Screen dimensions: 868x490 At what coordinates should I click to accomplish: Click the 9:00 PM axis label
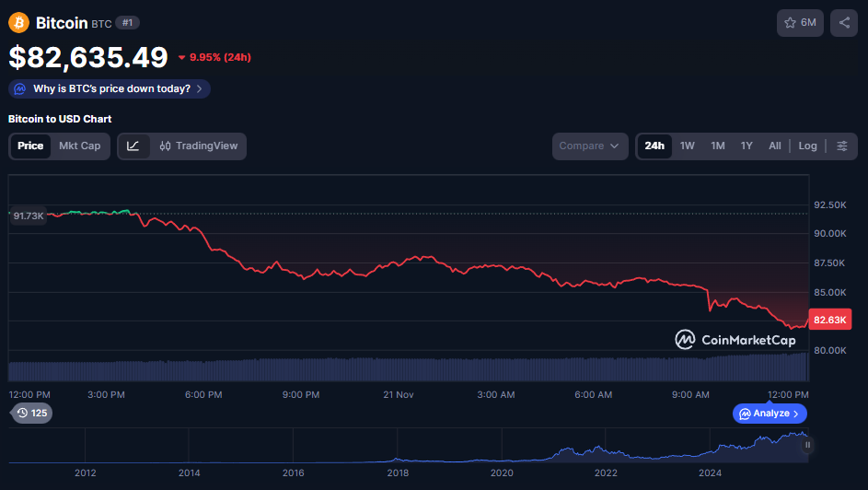coord(301,395)
